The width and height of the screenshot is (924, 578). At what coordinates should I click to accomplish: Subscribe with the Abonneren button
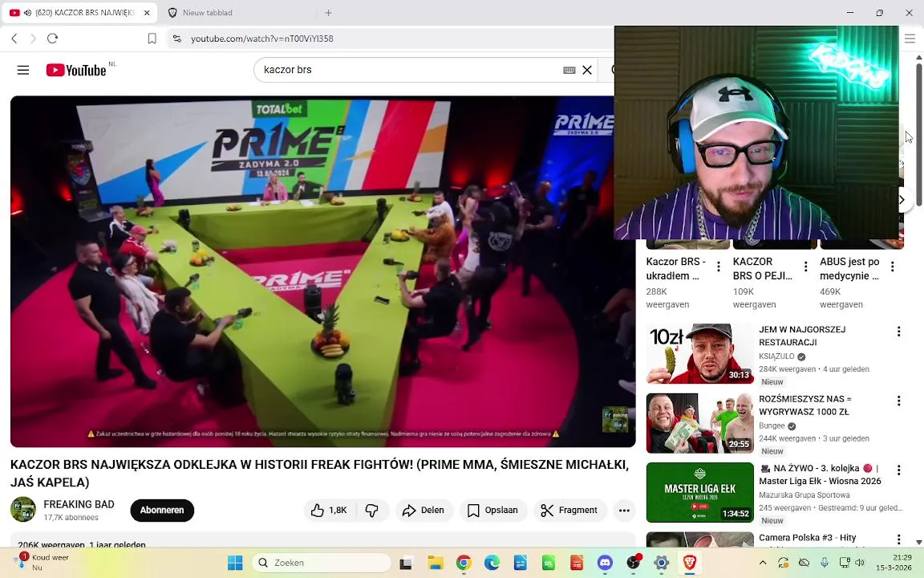pos(162,511)
